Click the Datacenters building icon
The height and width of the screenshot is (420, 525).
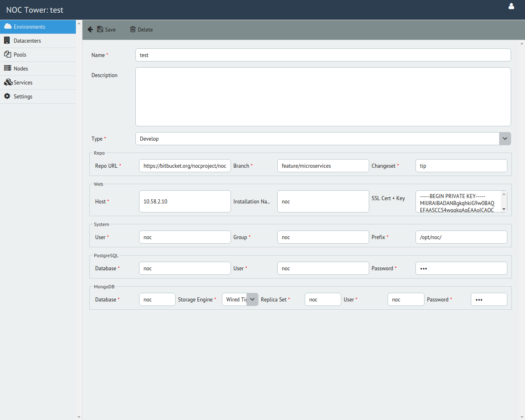[7, 40]
